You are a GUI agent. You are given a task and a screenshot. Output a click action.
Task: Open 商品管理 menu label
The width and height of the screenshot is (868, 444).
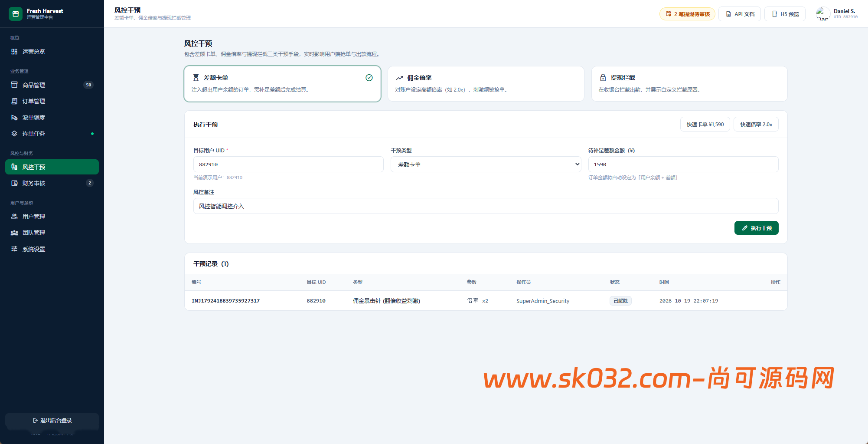(34, 85)
